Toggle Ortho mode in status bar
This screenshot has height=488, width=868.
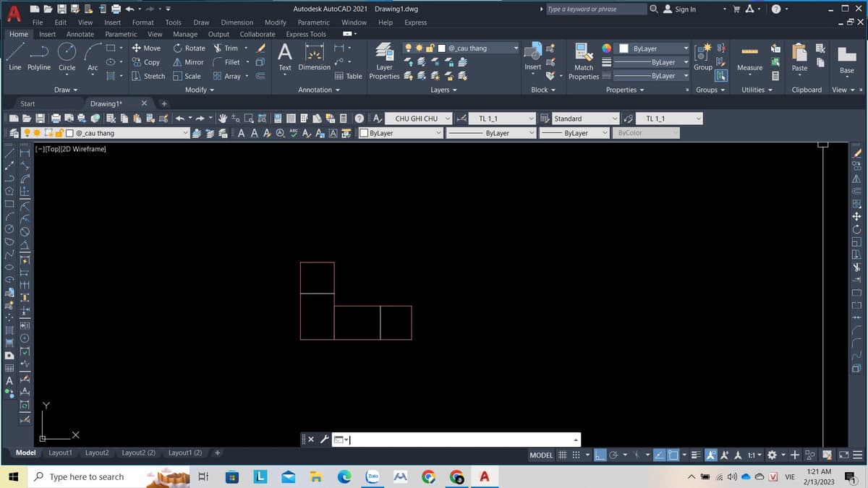tap(600, 455)
